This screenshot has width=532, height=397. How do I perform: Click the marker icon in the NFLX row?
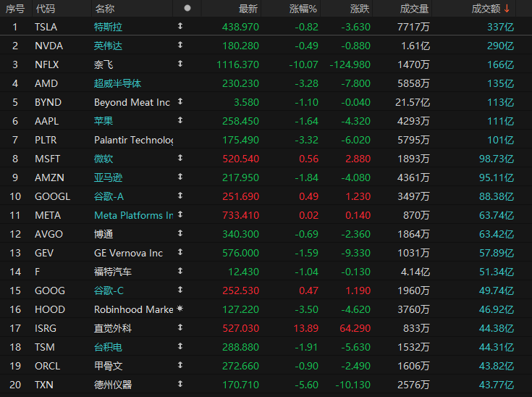coord(180,64)
